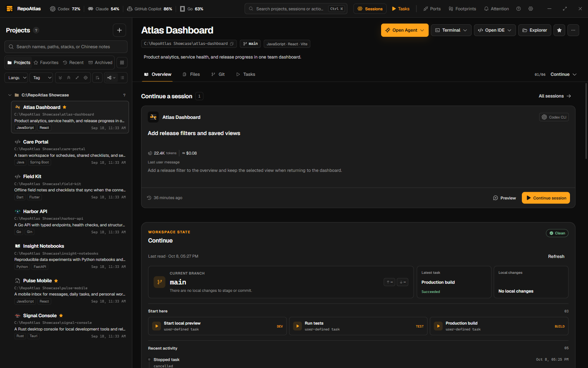Open the group-by tree dropdown
588x368 pixels.
coord(111,78)
